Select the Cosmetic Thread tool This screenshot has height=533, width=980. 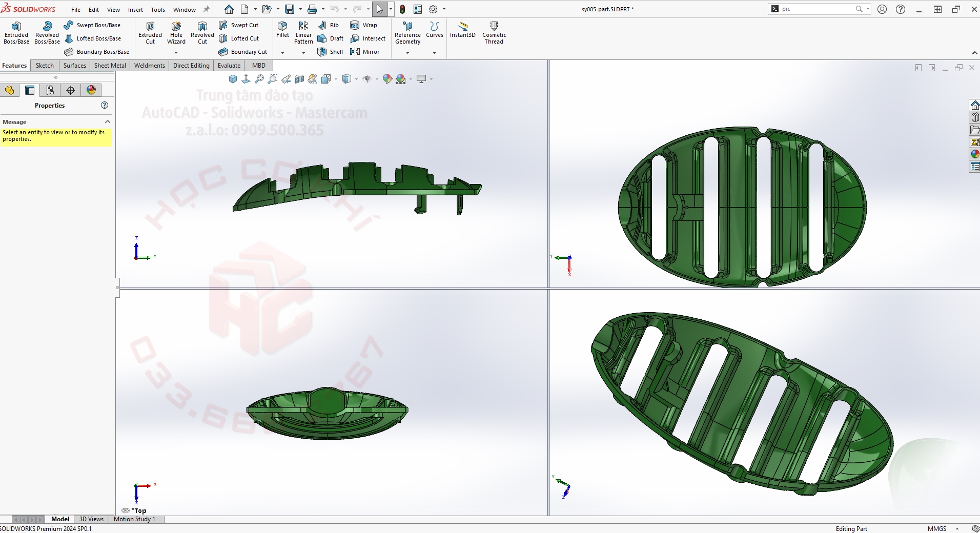pos(494,33)
